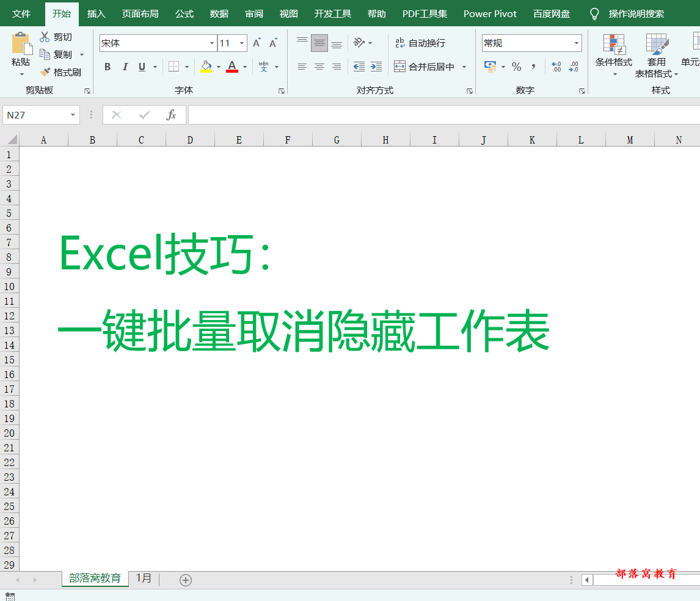Image resolution: width=700 pixels, height=601 pixels.
Task: Apply comma thousands separator style
Action: [533, 67]
